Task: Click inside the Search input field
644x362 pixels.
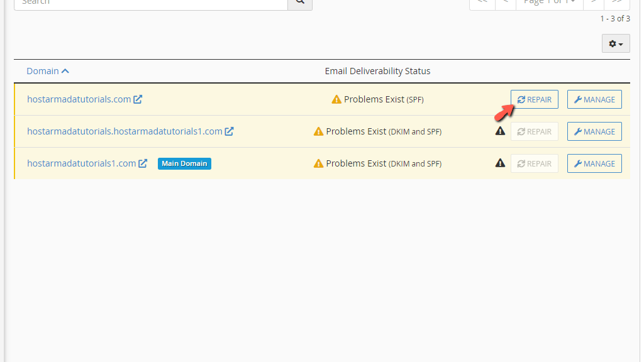Action: point(151,3)
